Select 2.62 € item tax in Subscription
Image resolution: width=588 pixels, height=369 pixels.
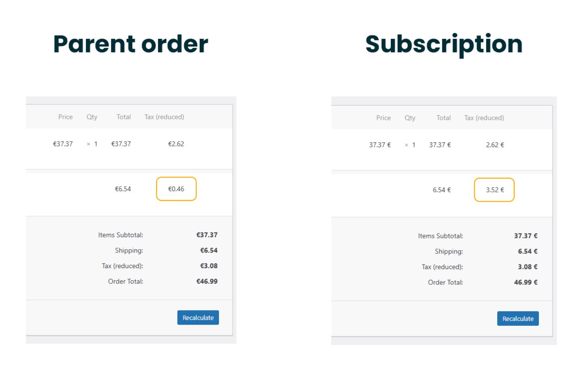[x=495, y=145]
